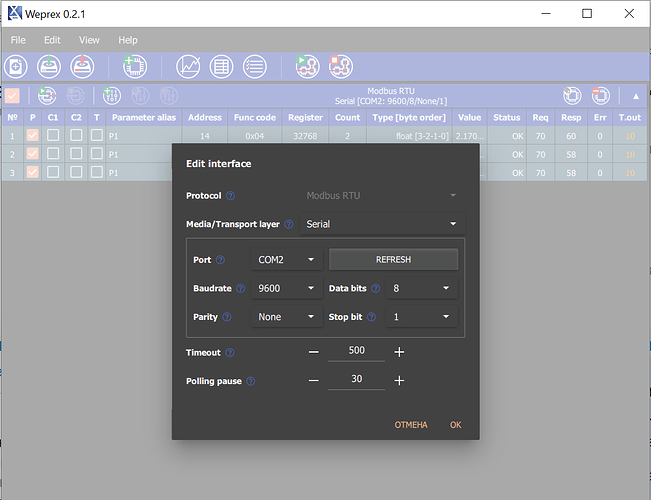This screenshot has width=651, height=500.
Task: Decrease Polling pause with minus button
Action: point(314,380)
